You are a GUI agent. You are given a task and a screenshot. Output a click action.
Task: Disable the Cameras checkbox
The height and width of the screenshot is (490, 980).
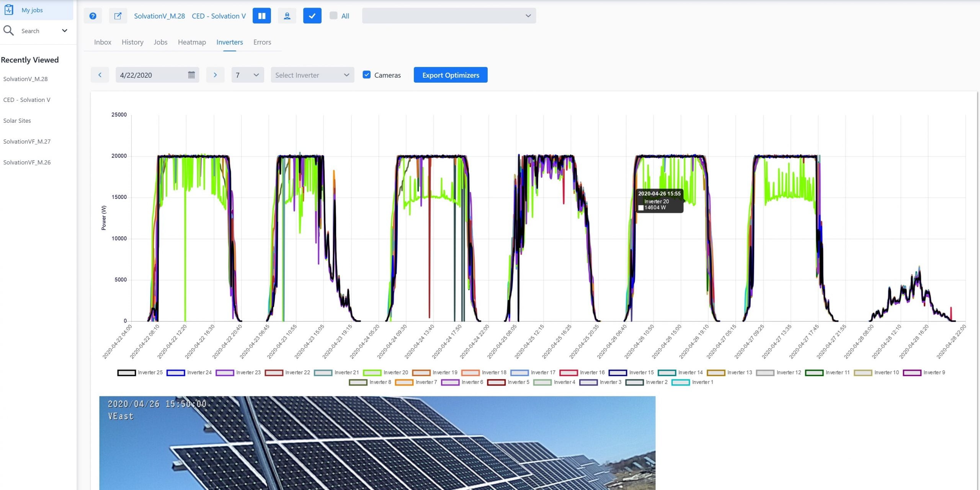pyautogui.click(x=367, y=75)
